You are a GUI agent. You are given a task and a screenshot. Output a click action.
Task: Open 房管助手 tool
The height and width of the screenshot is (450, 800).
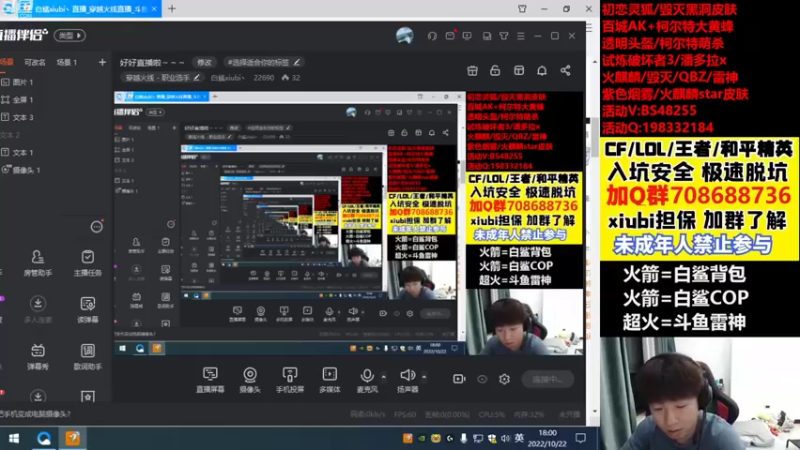click(38, 263)
